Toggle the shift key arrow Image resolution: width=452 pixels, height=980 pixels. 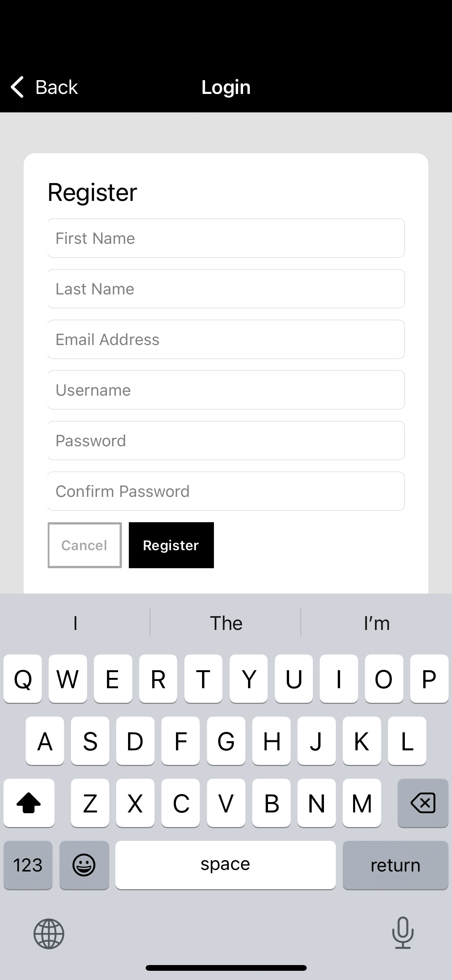pyautogui.click(x=29, y=802)
